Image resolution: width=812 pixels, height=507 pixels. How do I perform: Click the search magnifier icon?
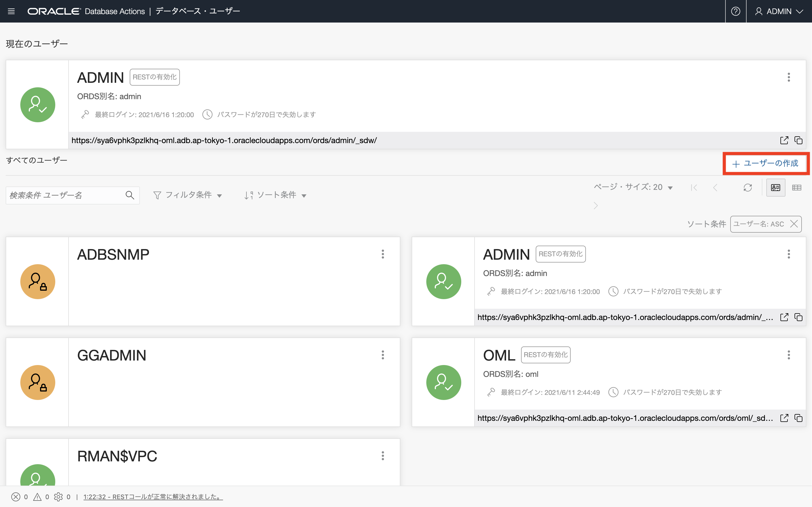click(x=130, y=195)
